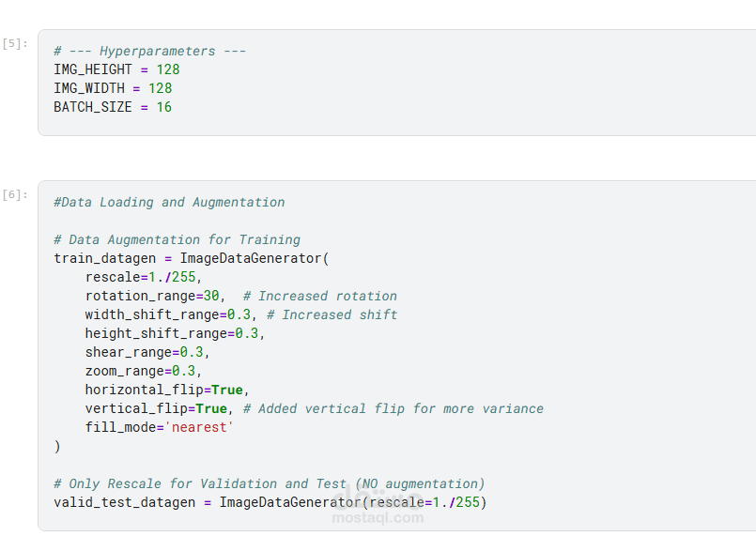Place cursor on zoom_range=0.3 argument
756x536 pixels.
144,371
